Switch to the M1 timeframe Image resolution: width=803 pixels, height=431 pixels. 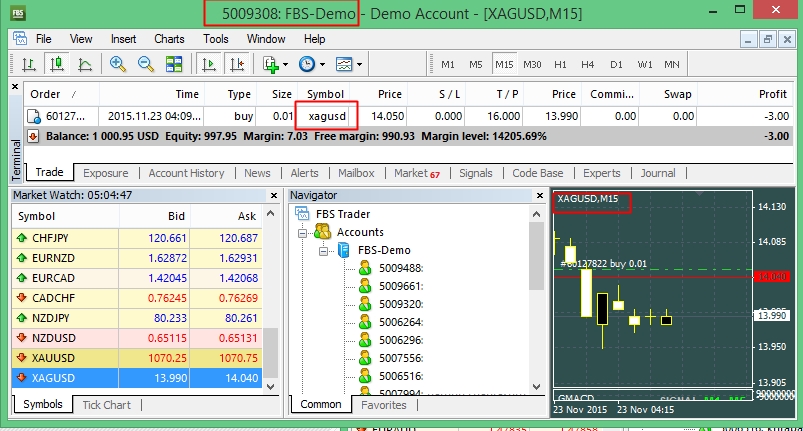point(448,64)
